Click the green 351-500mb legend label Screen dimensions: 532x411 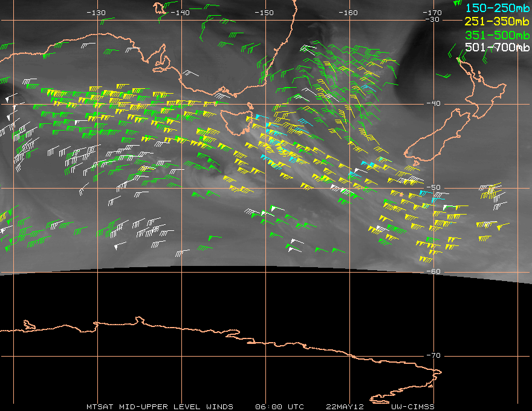click(497, 35)
